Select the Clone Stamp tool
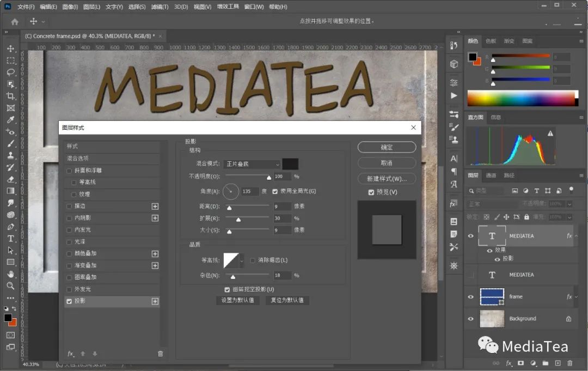588x371 pixels. [10, 155]
